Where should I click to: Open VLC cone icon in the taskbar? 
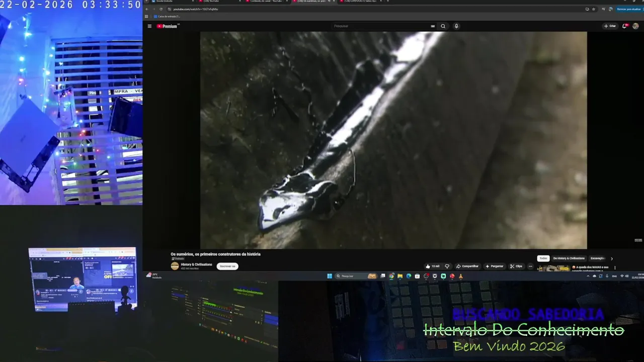461,276
